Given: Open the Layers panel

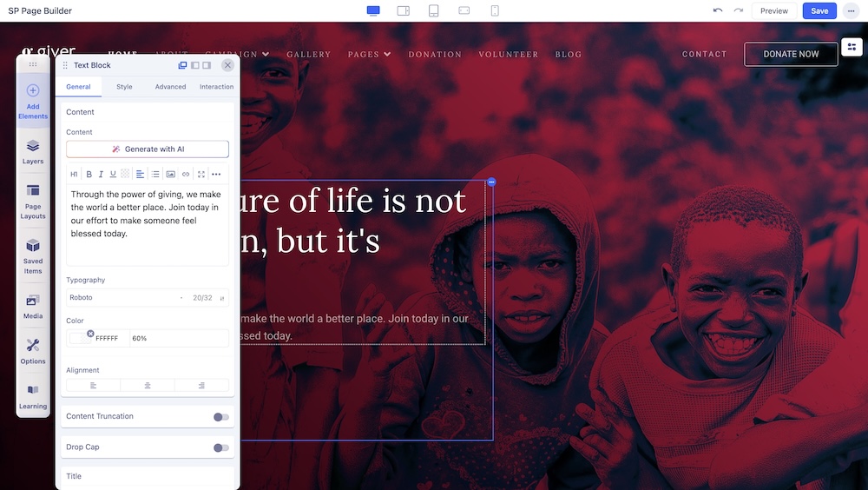Looking at the screenshot, I should click(x=33, y=152).
